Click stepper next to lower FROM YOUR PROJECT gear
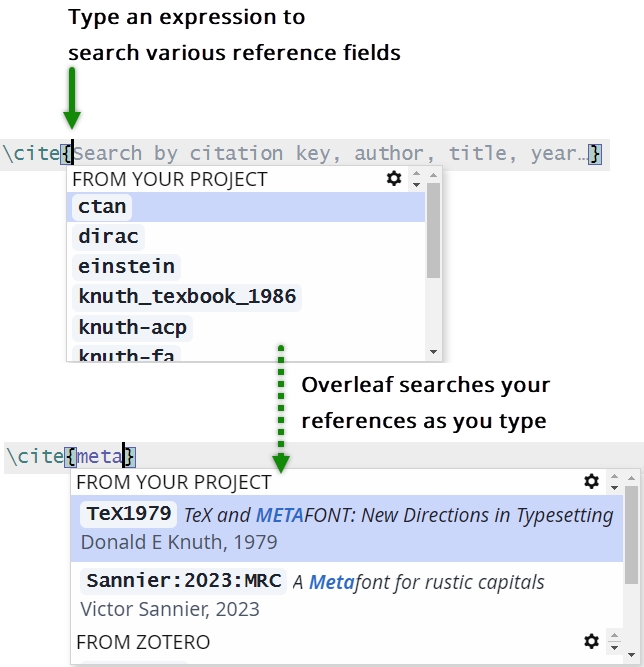 pyautogui.click(x=613, y=482)
